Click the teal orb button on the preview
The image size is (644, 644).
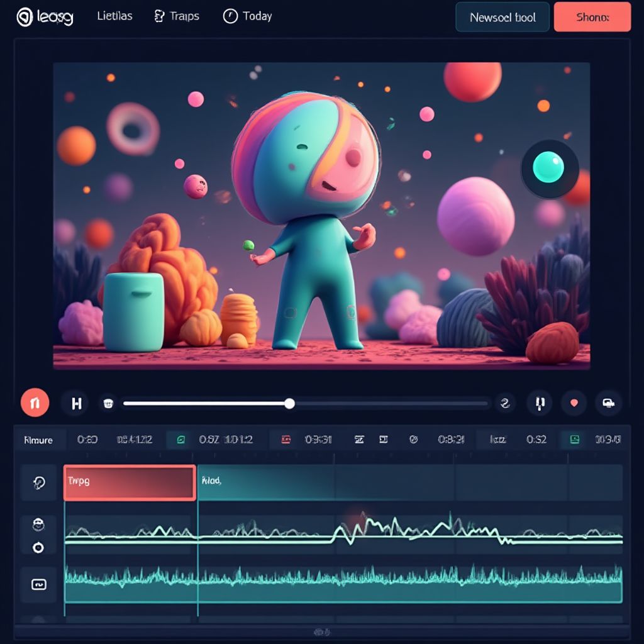click(x=549, y=169)
